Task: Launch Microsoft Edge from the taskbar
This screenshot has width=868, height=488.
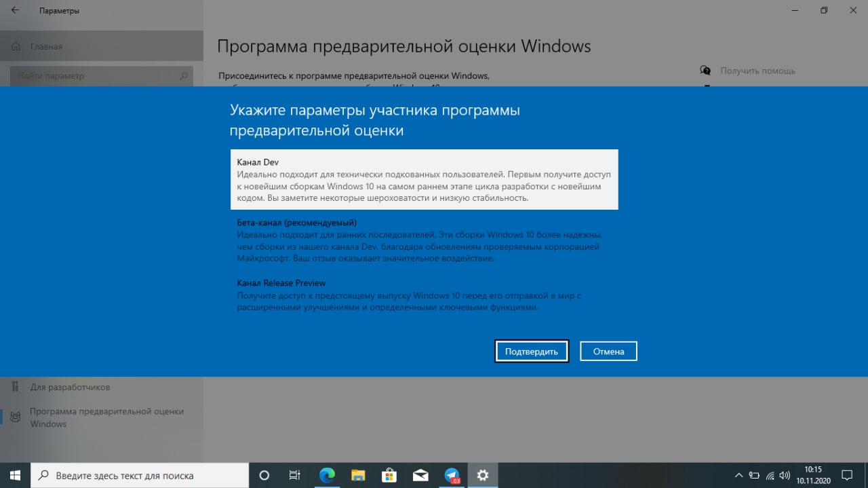Action: [x=327, y=475]
